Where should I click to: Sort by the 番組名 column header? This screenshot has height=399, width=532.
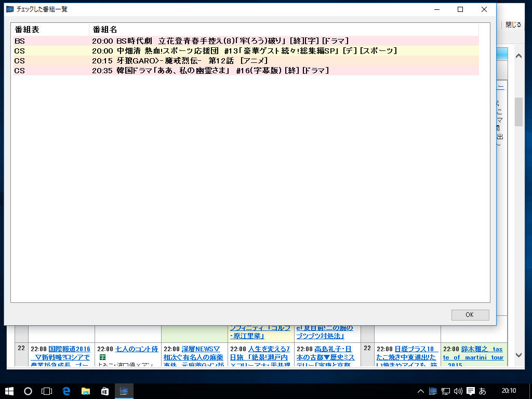[284, 30]
